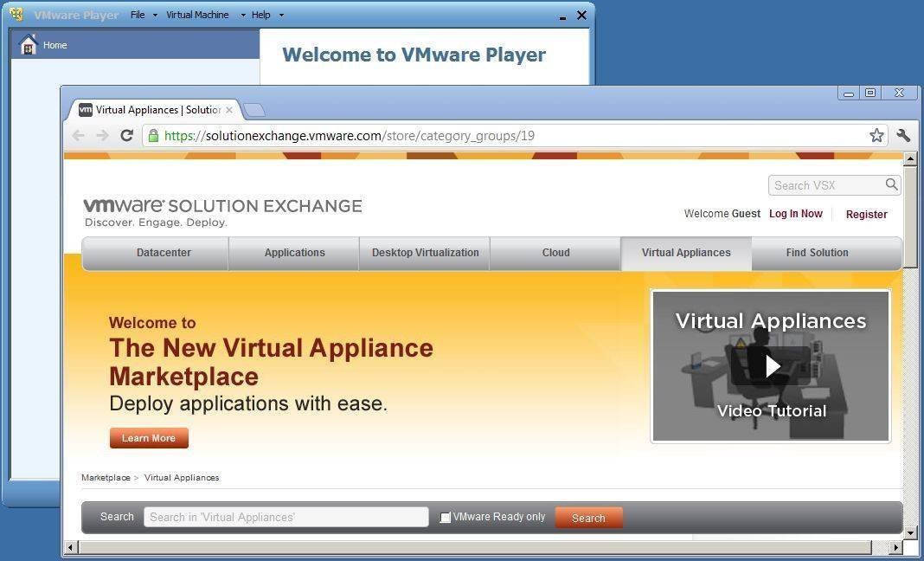Click the browser back arrow
Image resolution: width=924 pixels, height=561 pixels.
point(78,136)
